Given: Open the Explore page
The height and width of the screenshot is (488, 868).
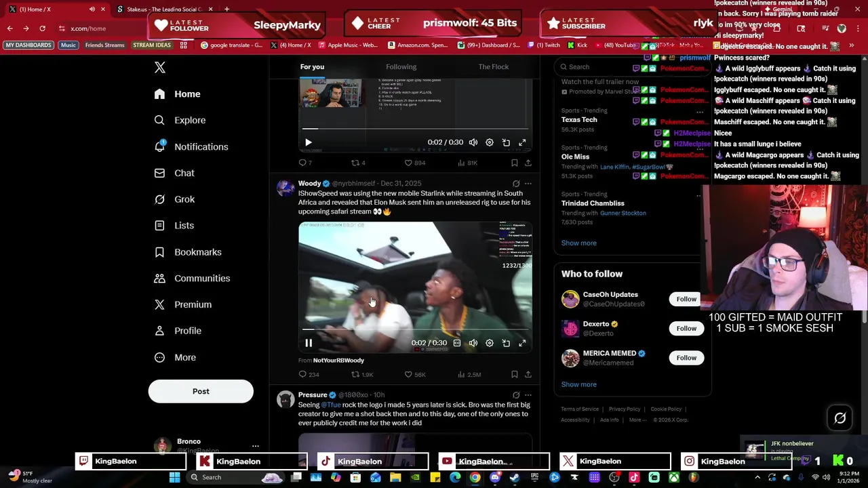Looking at the screenshot, I should pos(180,120).
